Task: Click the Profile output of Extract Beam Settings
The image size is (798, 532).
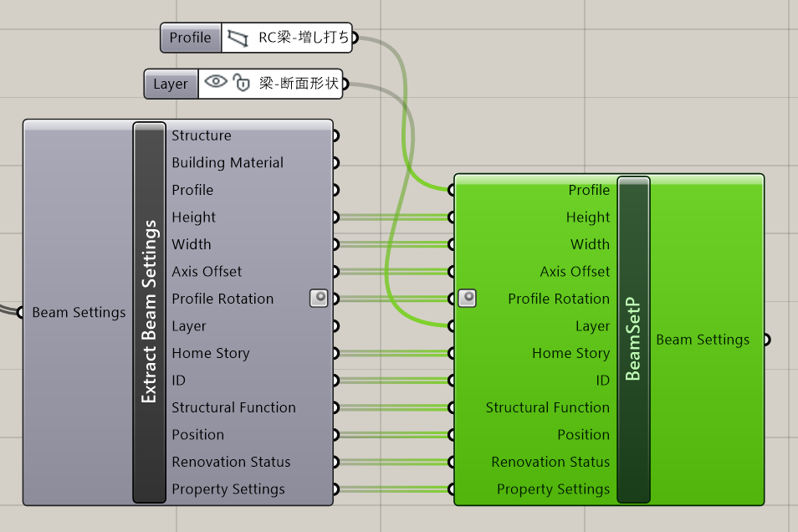Action: pyautogui.click(x=192, y=190)
